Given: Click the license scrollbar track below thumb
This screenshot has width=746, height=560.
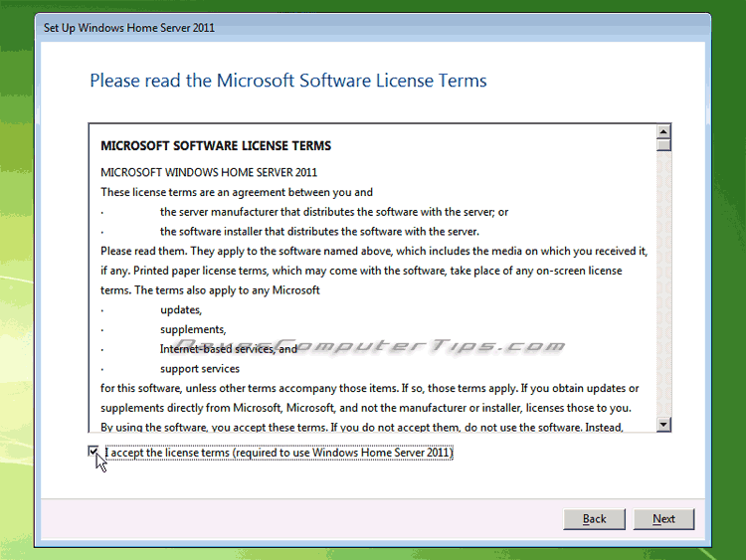Looking at the screenshot, I should click(663, 285).
